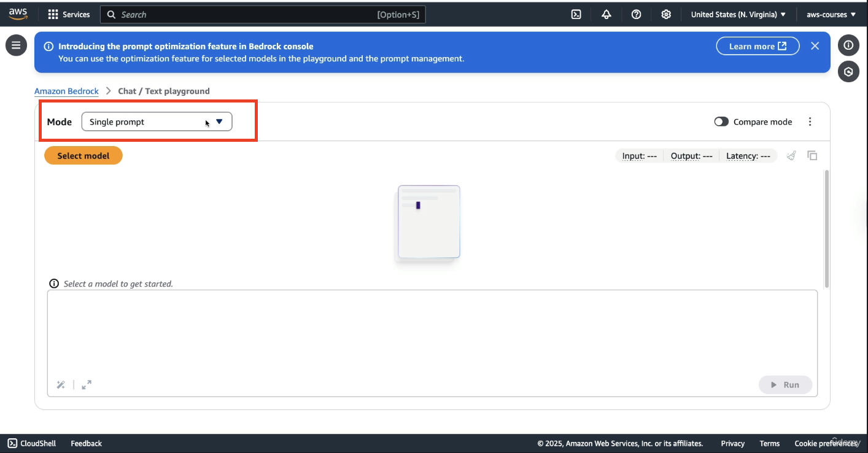Click the magic wand optimize prompt icon
The image size is (868, 453).
[61, 385]
